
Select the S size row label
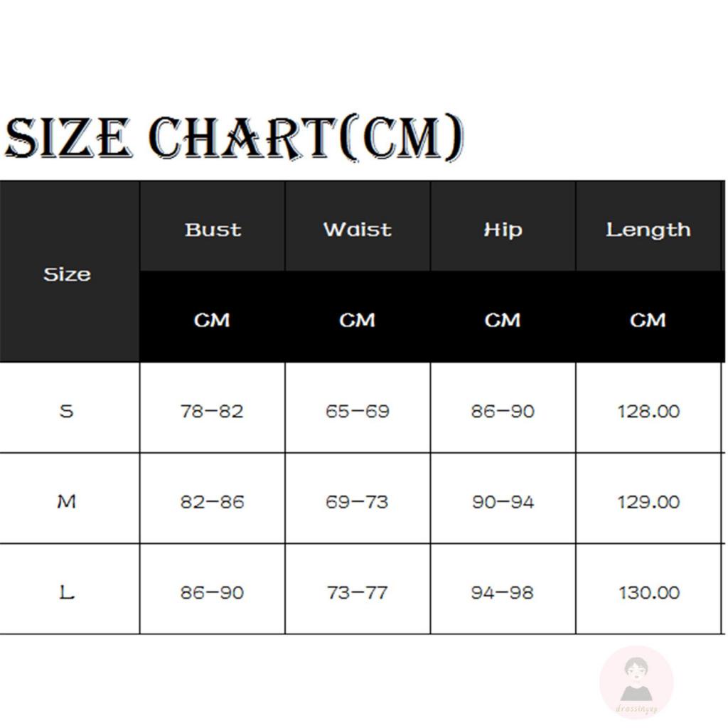pos(67,411)
